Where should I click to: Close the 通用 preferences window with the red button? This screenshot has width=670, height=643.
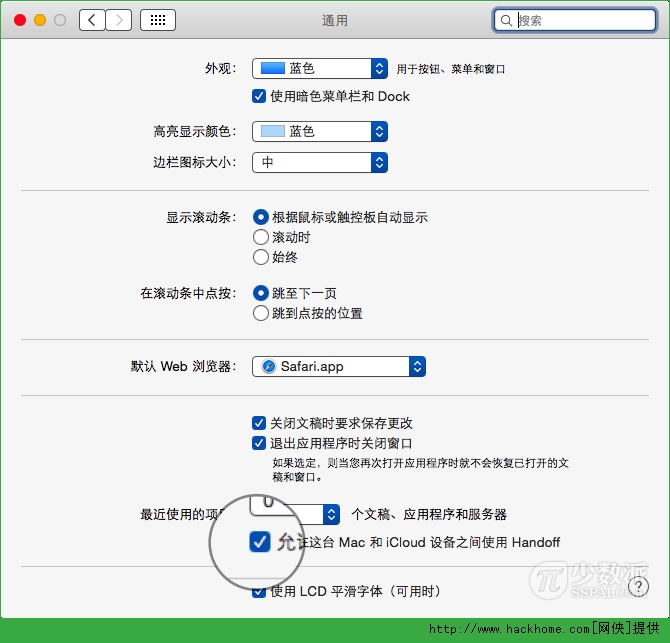[x=20, y=20]
